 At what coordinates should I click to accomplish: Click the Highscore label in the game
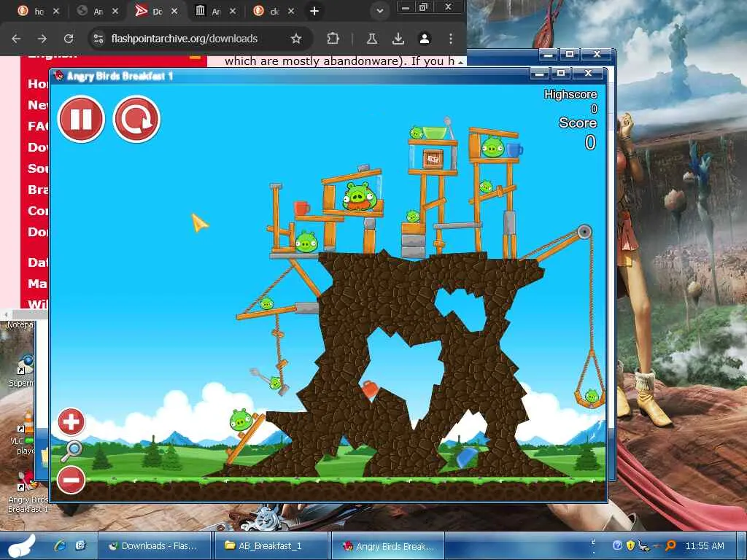pos(570,94)
